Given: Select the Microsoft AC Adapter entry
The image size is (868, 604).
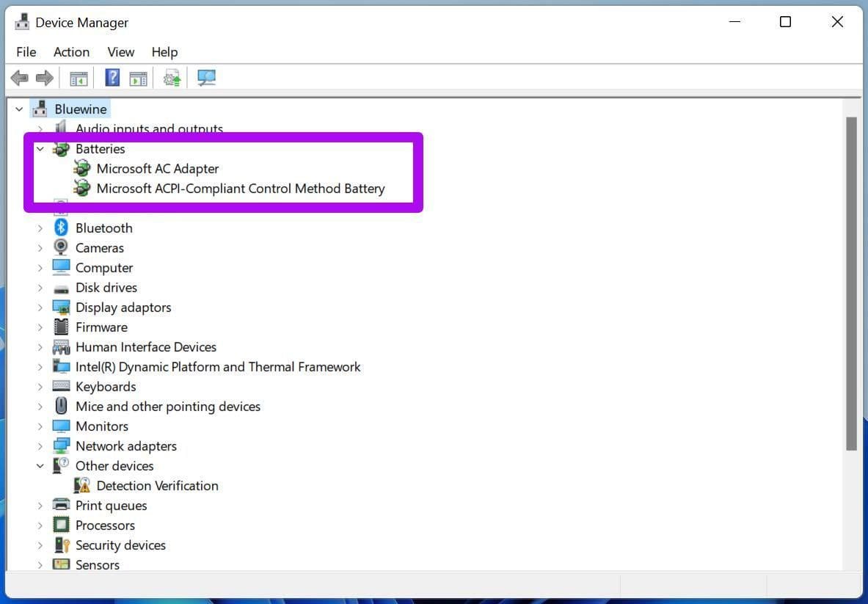Looking at the screenshot, I should (157, 169).
